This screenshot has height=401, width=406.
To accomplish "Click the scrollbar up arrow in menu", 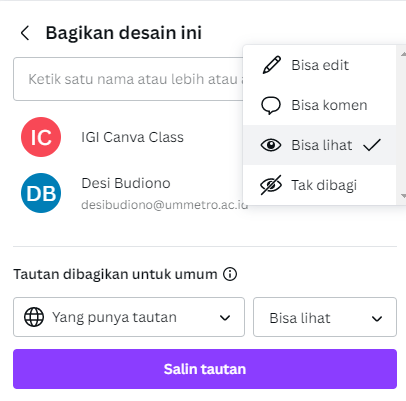I will click(x=403, y=54).
